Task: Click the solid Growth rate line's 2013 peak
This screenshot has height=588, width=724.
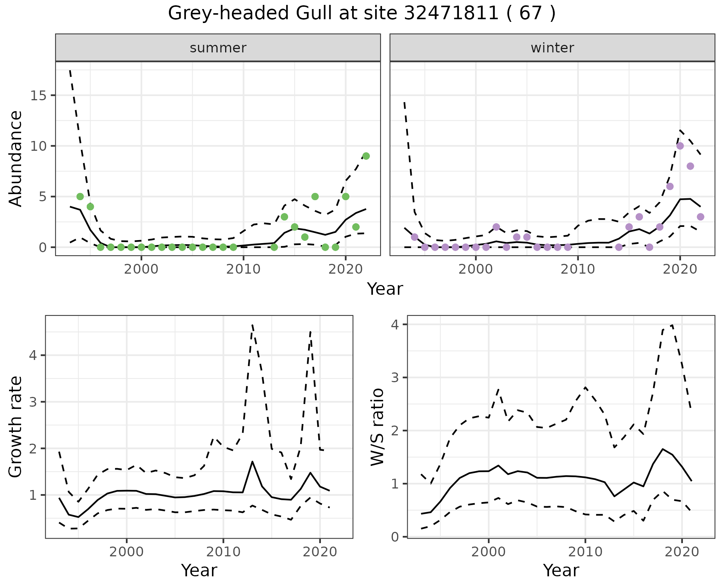Action: (252, 461)
